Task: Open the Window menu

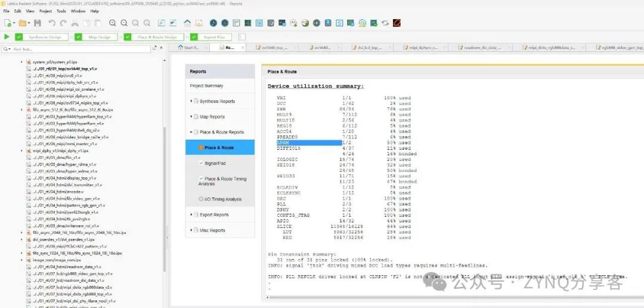Action: (79, 11)
